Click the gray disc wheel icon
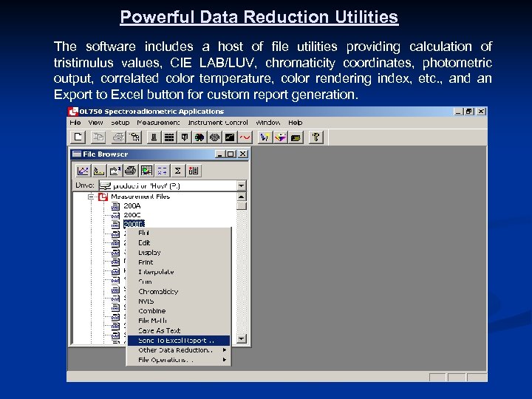 click(x=215, y=137)
